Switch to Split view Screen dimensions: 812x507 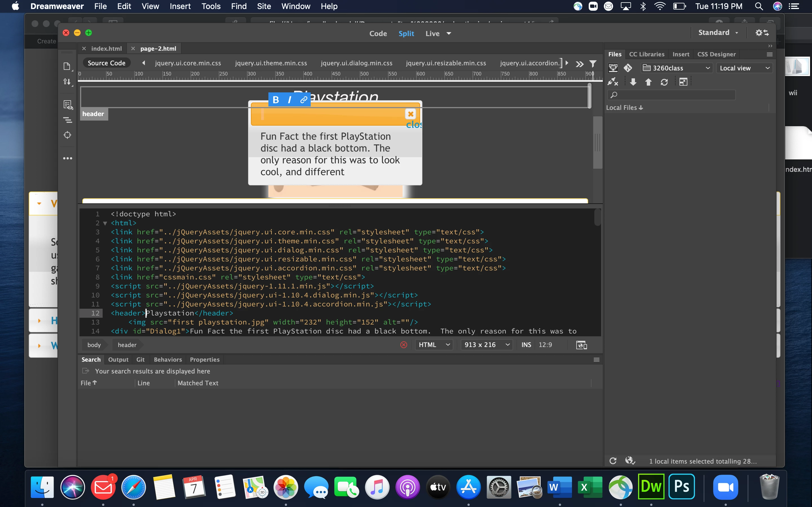pos(406,34)
